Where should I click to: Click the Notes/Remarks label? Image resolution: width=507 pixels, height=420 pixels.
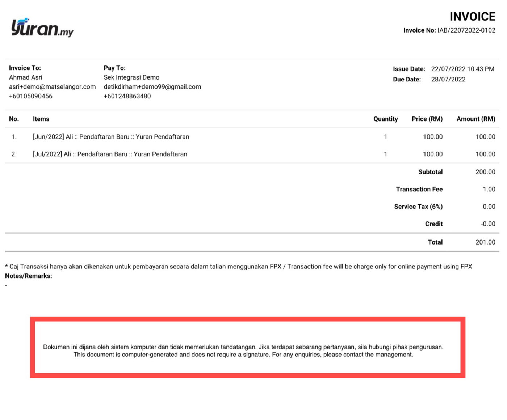click(29, 276)
